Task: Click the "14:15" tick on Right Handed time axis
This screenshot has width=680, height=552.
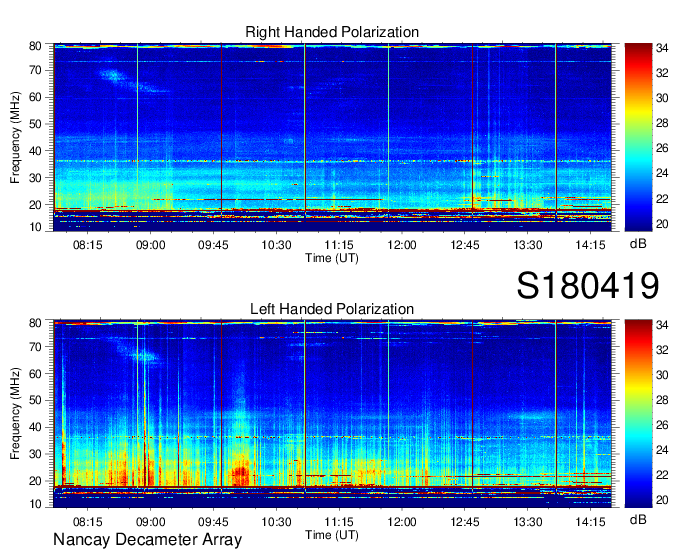Action: pyautogui.click(x=590, y=245)
